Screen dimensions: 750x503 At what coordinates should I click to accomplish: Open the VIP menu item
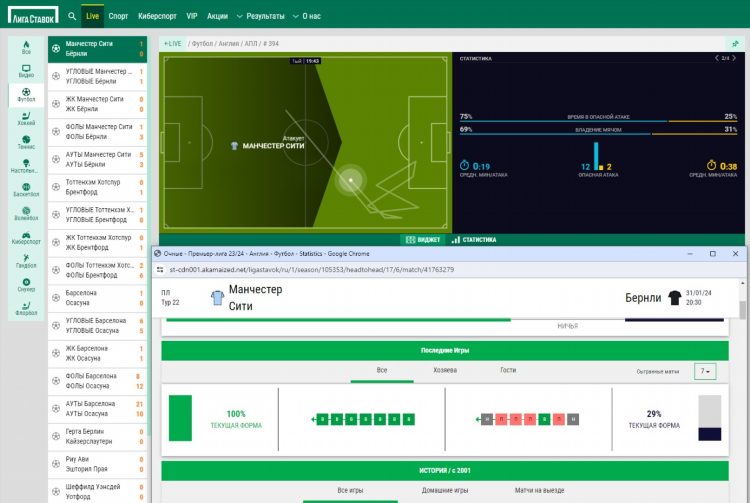(192, 16)
